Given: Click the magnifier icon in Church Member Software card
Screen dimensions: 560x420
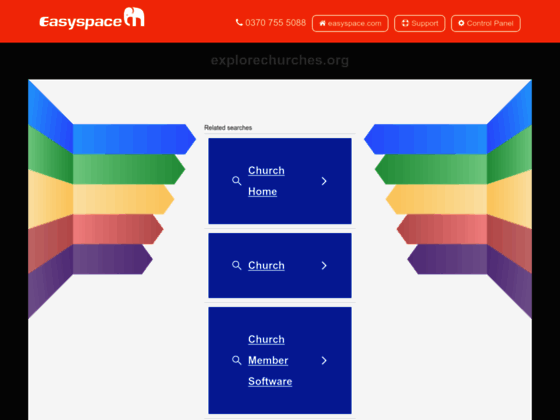Looking at the screenshot, I should coord(236,360).
